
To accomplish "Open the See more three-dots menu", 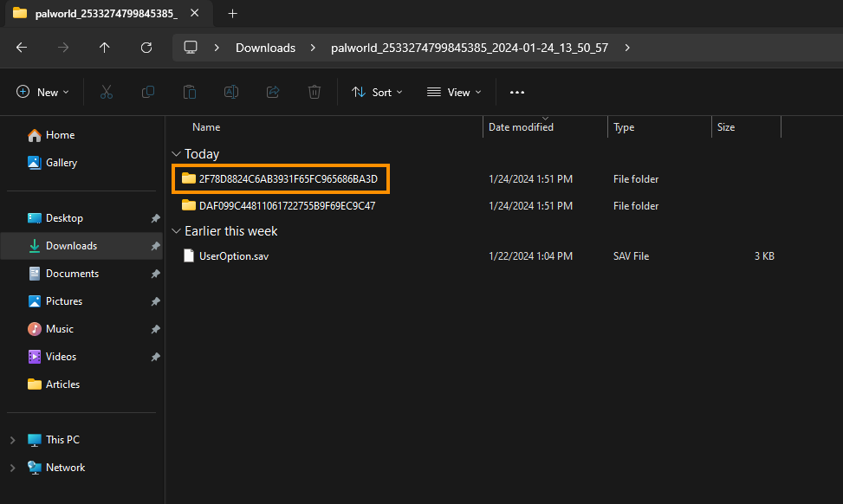I will [517, 93].
